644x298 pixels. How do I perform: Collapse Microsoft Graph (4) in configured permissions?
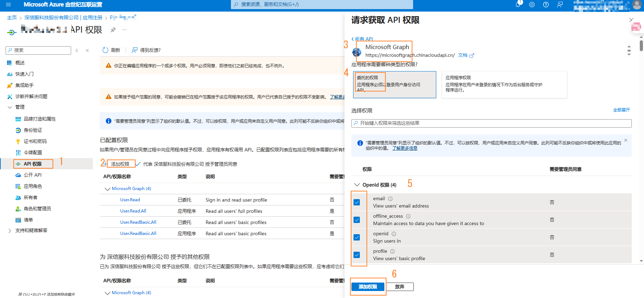(107, 189)
